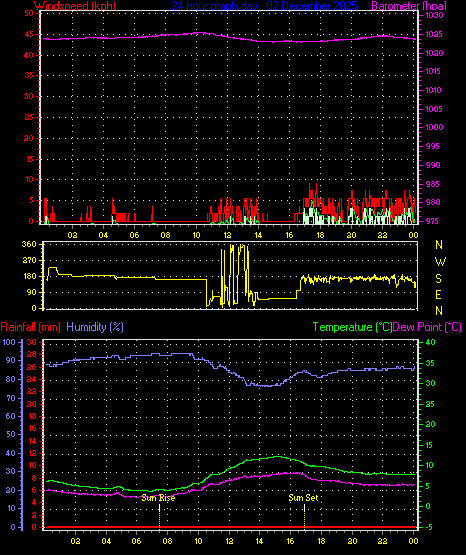Click the 00 hour label under the bottom chart
Viewport: 466px width, 555px height.
coord(413,541)
